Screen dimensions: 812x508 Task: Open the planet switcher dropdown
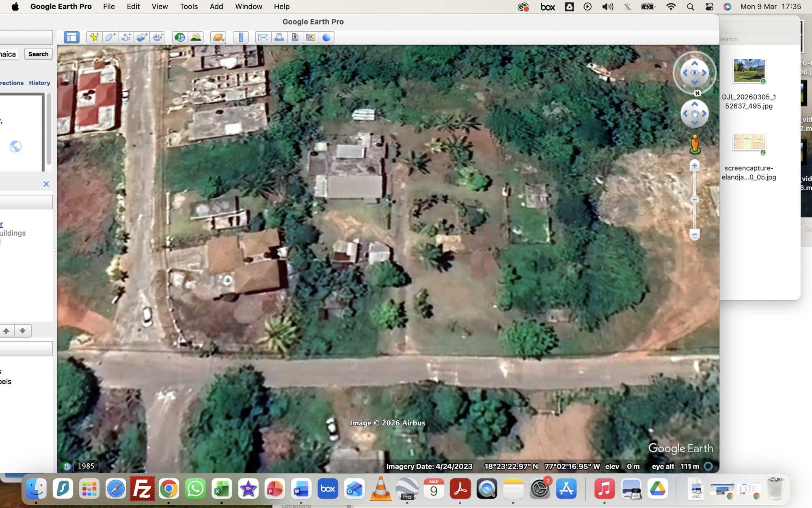(218, 37)
